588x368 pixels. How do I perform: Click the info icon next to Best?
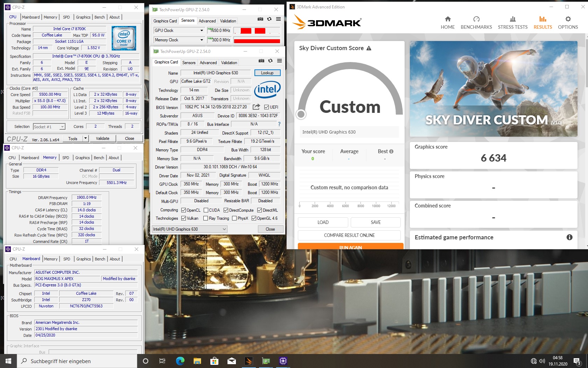[x=391, y=151]
